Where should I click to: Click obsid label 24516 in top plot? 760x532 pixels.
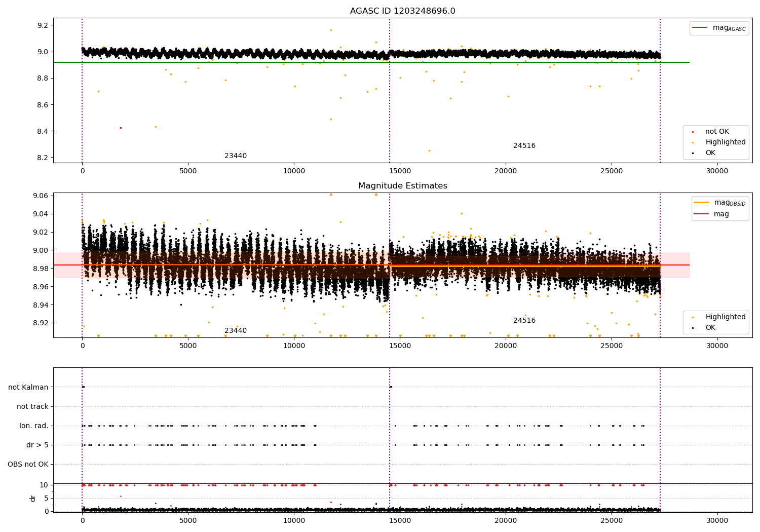(524, 146)
